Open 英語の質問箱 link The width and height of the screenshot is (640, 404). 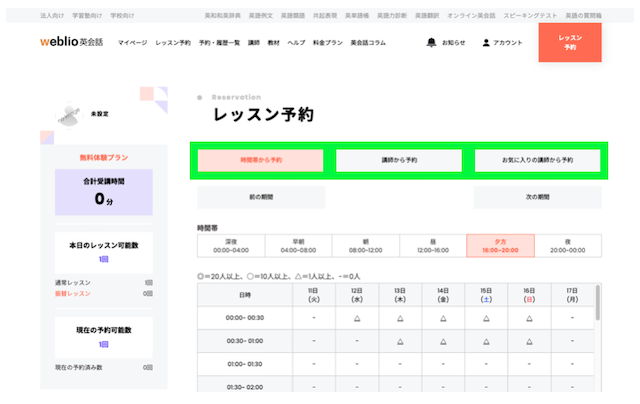point(583,16)
